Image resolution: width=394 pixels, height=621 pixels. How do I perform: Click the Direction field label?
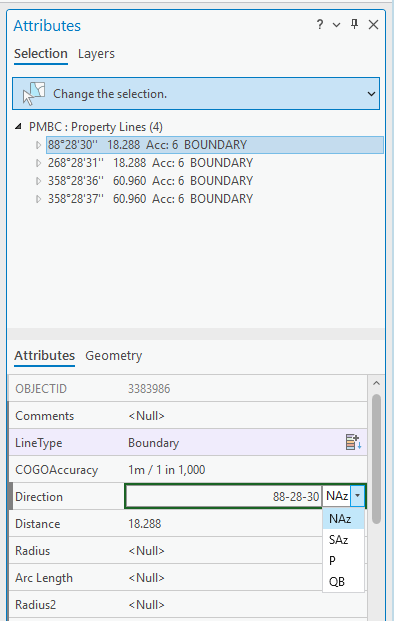[39, 497]
